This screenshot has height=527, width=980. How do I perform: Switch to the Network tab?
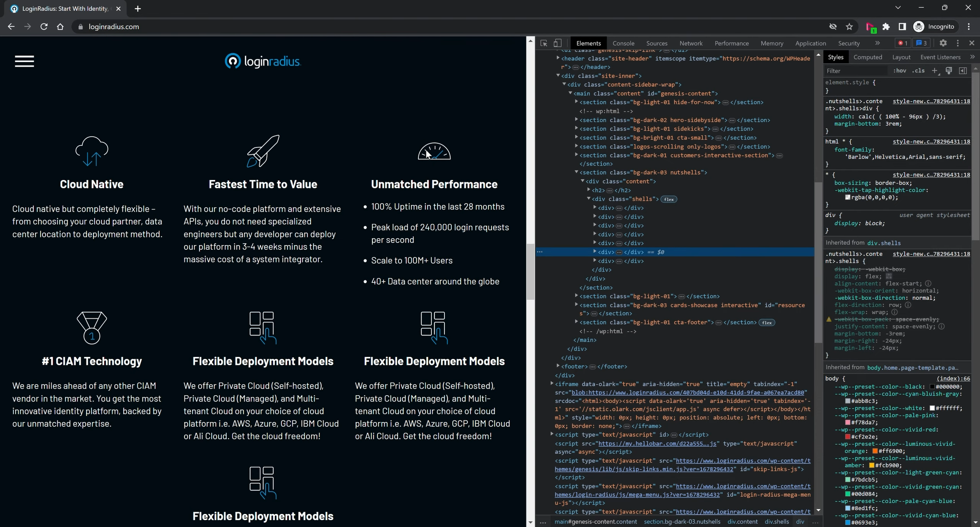point(691,43)
